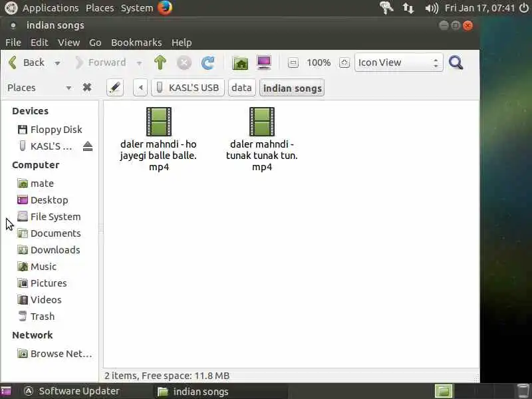
Task: Open the Go menu
Action: tap(95, 43)
